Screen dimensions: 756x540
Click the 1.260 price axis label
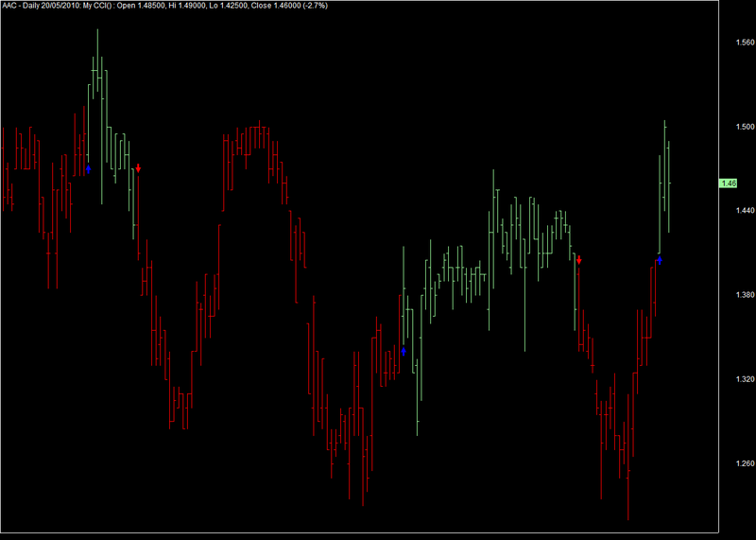tap(745, 463)
